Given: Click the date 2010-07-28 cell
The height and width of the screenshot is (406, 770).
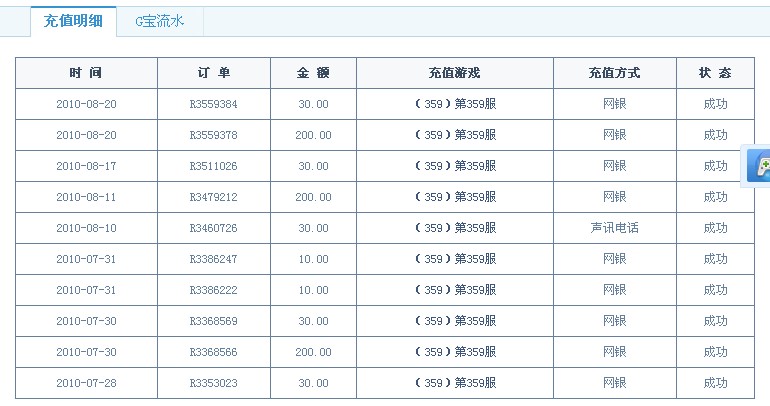Looking at the screenshot, I should pyautogui.click(x=86, y=383).
